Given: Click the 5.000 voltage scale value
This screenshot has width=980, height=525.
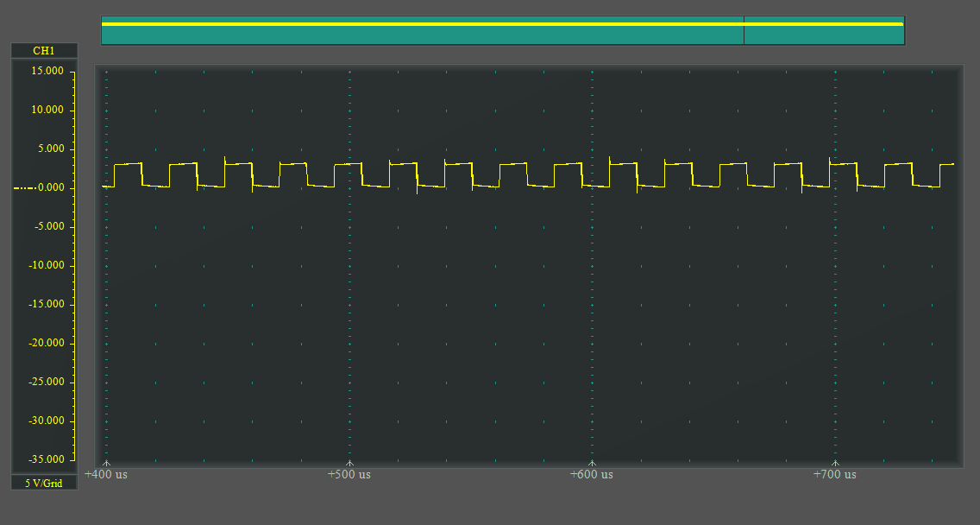Looking at the screenshot, I should [51, 149].
